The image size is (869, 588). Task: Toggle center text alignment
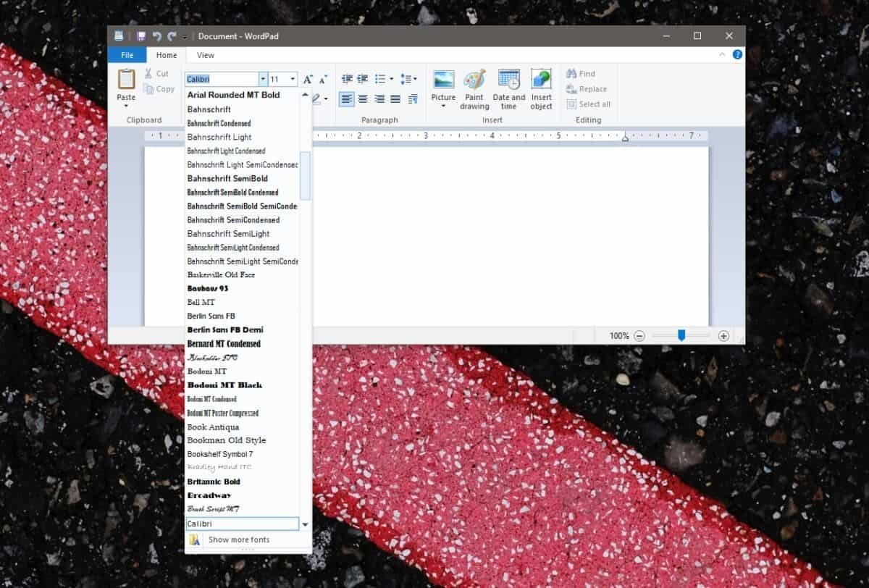point(362,98)
